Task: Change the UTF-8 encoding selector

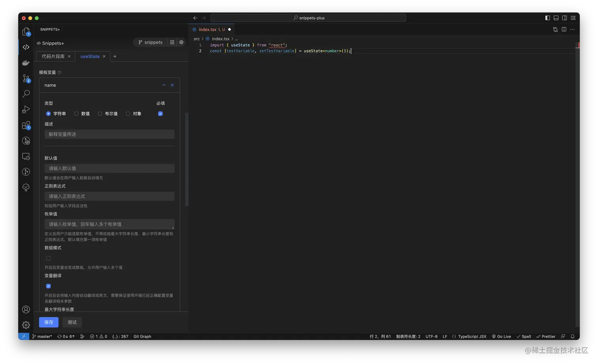Action: tap(431, 336)
